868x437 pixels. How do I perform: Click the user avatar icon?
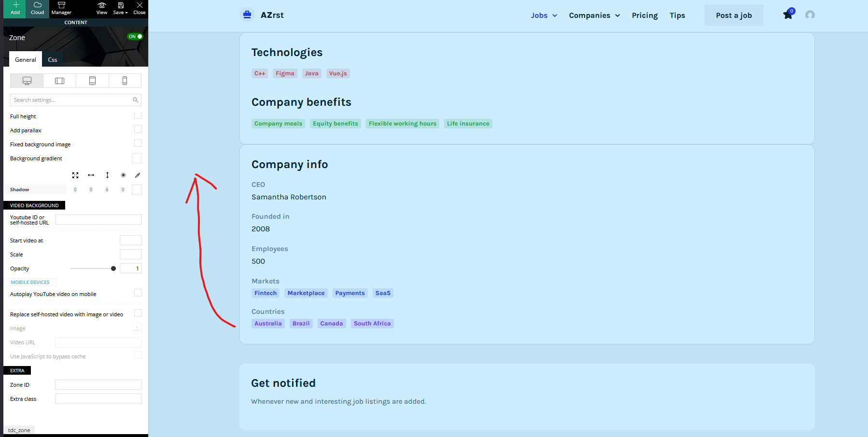810,15
